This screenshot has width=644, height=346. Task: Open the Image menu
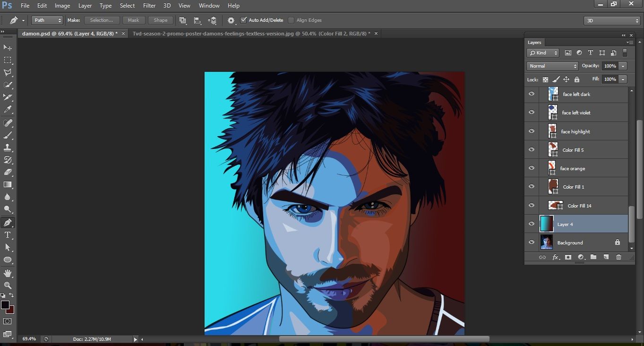pos(62,6)
